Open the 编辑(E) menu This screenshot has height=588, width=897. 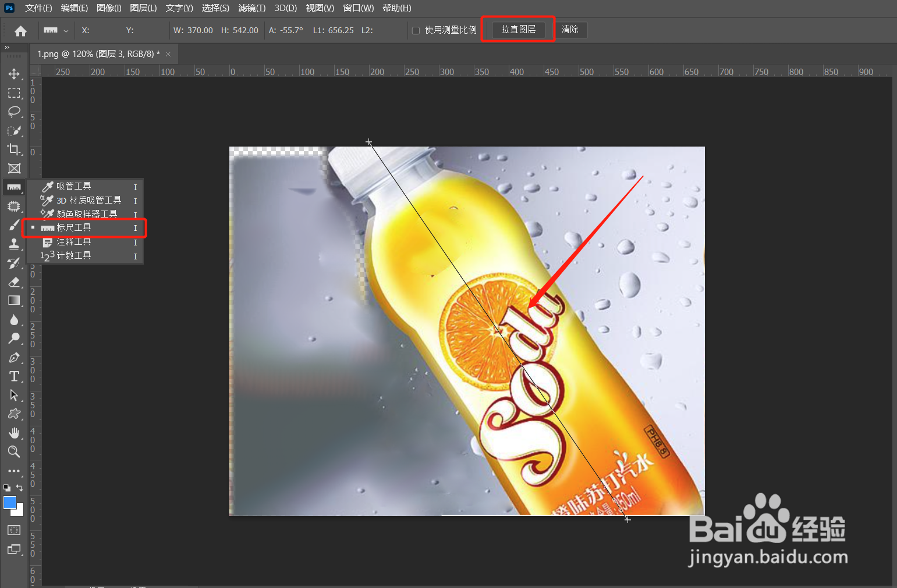74,8
